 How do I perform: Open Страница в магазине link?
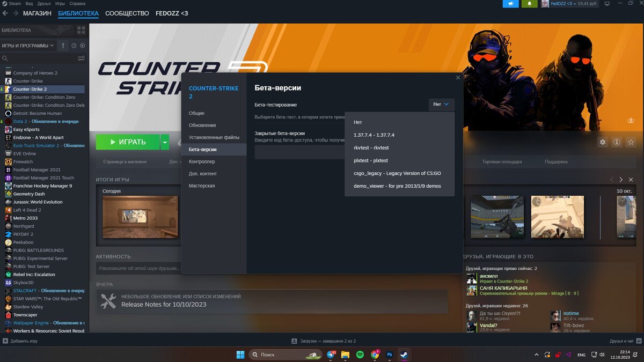point(125,161)
